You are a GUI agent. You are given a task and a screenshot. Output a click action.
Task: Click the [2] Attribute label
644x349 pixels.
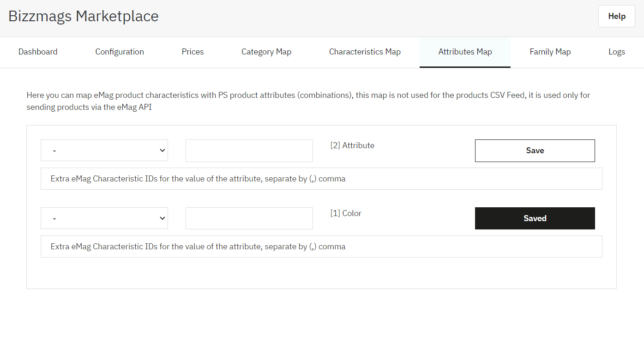[x=352, y=145]
